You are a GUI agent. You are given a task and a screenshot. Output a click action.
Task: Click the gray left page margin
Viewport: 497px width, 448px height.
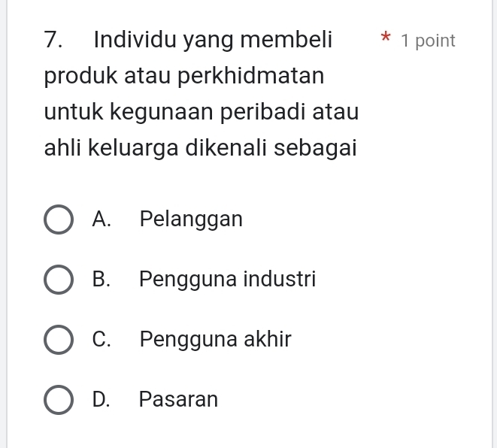click(x=3, y=224)
